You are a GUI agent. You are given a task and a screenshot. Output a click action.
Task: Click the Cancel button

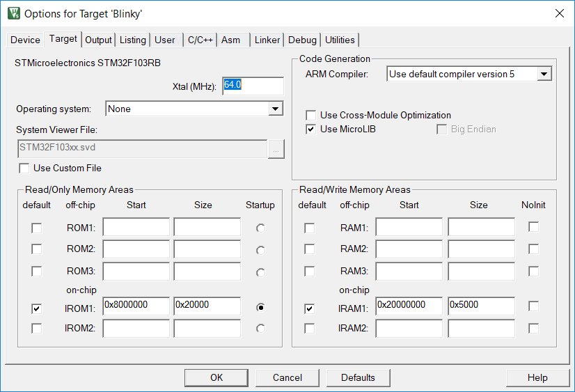click(x=287, y=377)
